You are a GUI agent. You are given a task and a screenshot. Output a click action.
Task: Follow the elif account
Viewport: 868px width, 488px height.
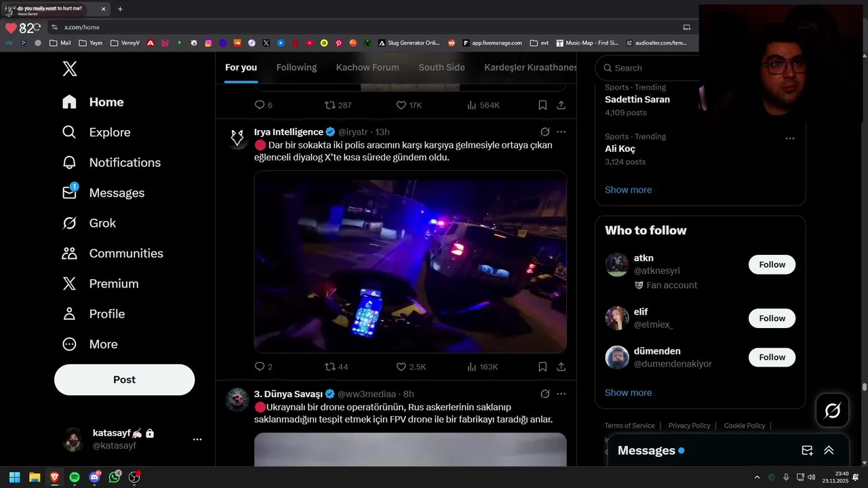tap(772, 319)
